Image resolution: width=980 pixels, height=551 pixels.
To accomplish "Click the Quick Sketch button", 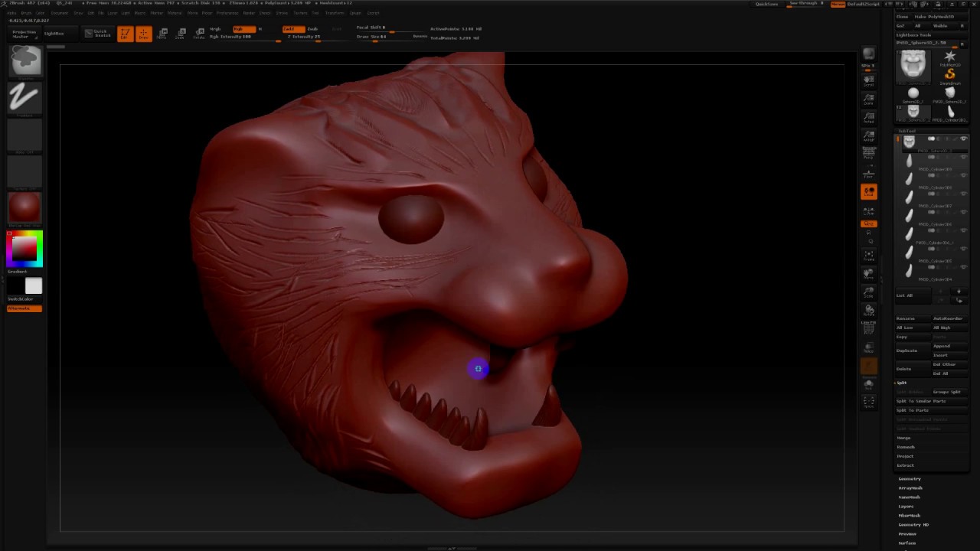I will (98, 34).
